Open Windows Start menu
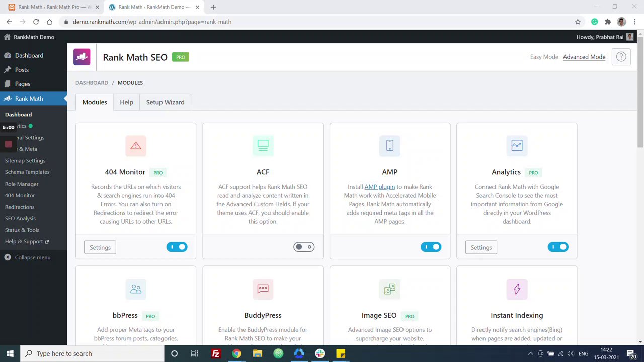 coord(10,353)
